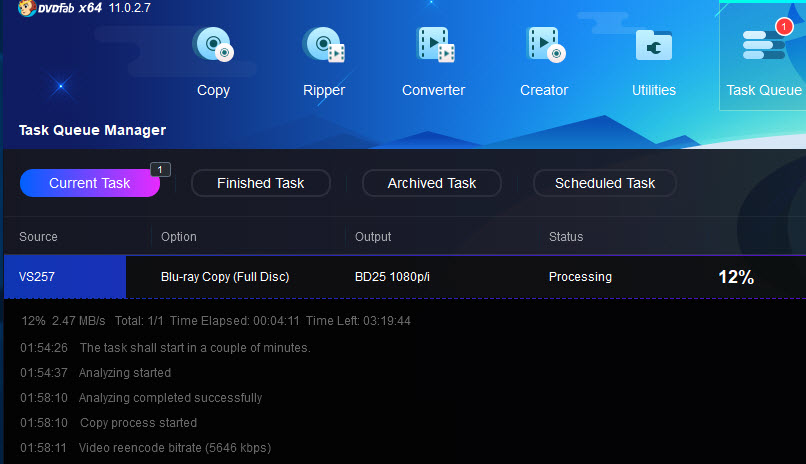806x464 pixels.
Task: Click the Processing status text
Action: [x=580, y=276]
